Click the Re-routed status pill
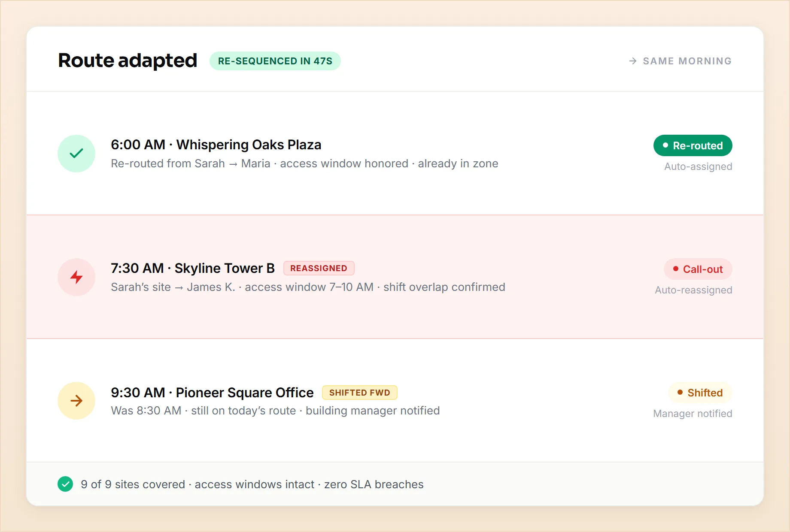790x532 pixels. [693, 145]
